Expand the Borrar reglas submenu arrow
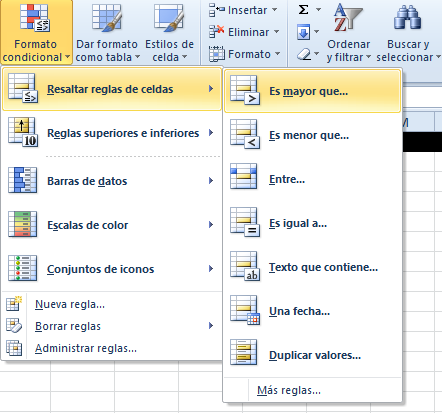The height and width of the screenshot is (413, 442). click(211, 326)
